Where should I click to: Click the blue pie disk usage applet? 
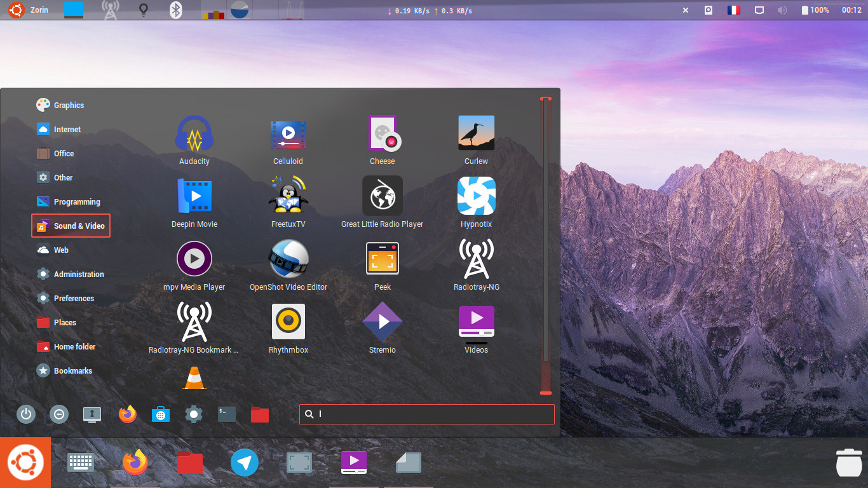pyautogui.click(x=240, y=10)
